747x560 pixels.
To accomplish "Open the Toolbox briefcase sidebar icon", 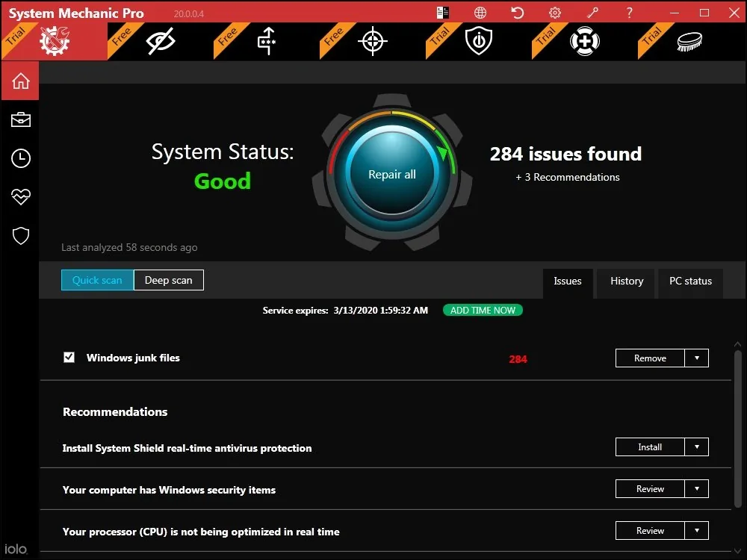I will [x=20, y=119].
